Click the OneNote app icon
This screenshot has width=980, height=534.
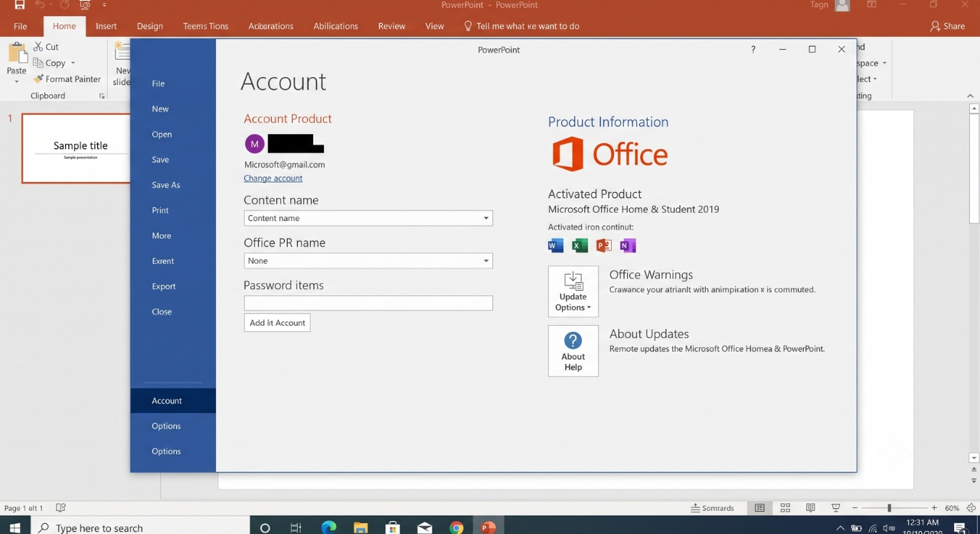coord(628,246)
